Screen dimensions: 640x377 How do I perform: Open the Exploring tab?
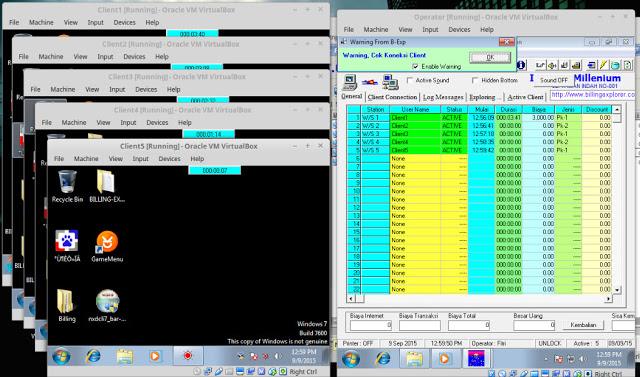485,97
